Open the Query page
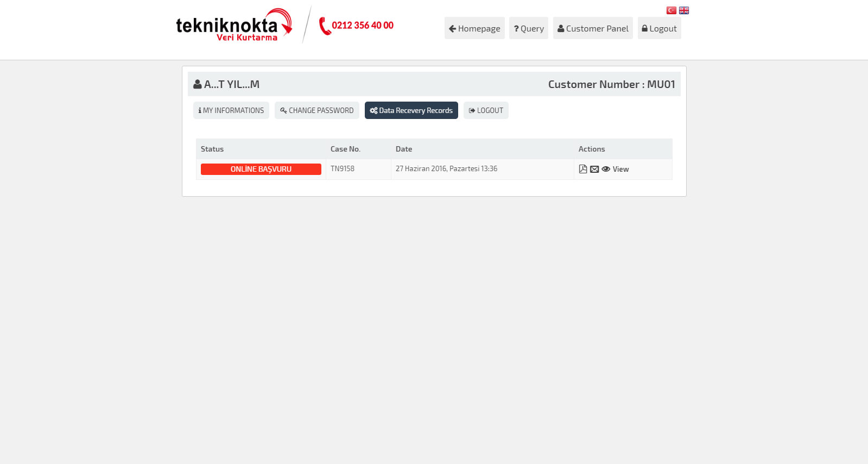The image size is (868, 464). coord(528,28)
